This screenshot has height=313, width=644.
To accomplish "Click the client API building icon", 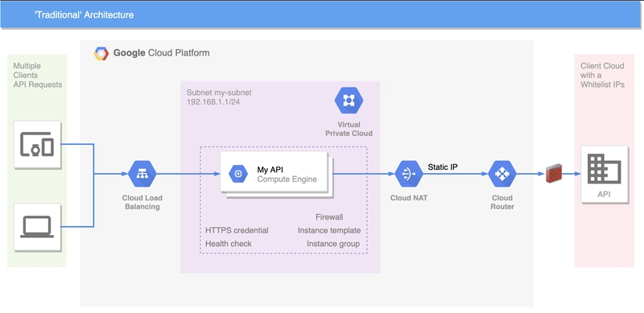I will pyautogui.click(x=605, y=169).
